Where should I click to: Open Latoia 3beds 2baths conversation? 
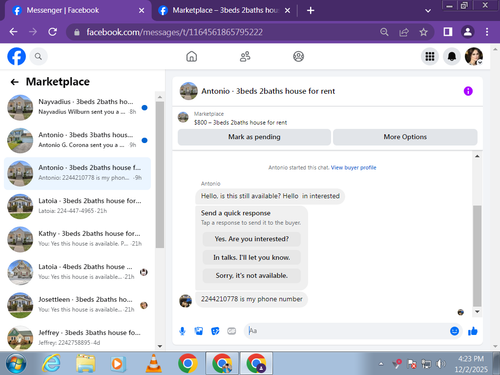coord(77,206)
